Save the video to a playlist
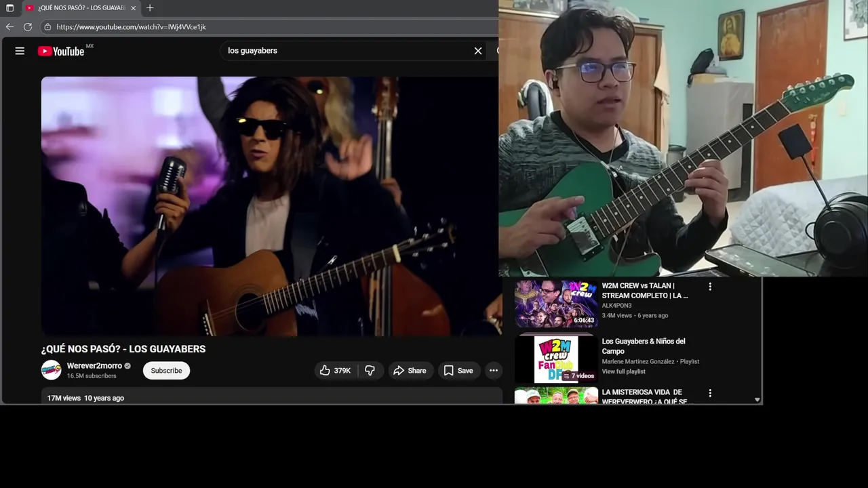Image resolution: width=868 pixels, height=488 pixels. pyautogui.click(x=458, y=371)
